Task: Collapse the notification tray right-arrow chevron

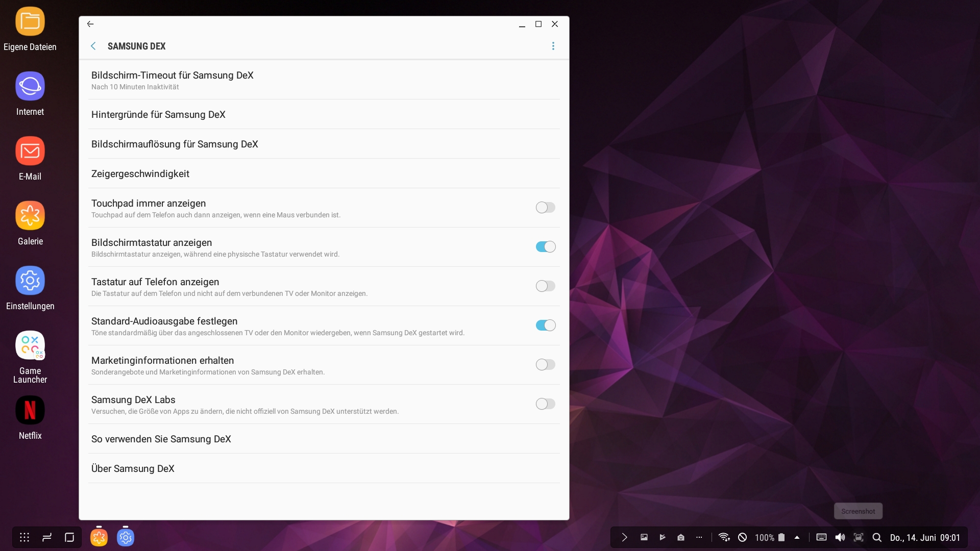Action: 624,537
